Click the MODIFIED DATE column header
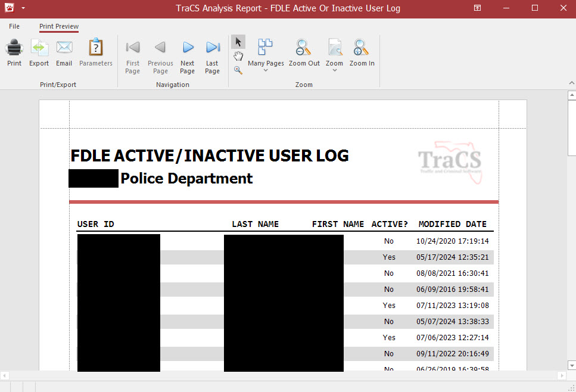 coord(452,224)
